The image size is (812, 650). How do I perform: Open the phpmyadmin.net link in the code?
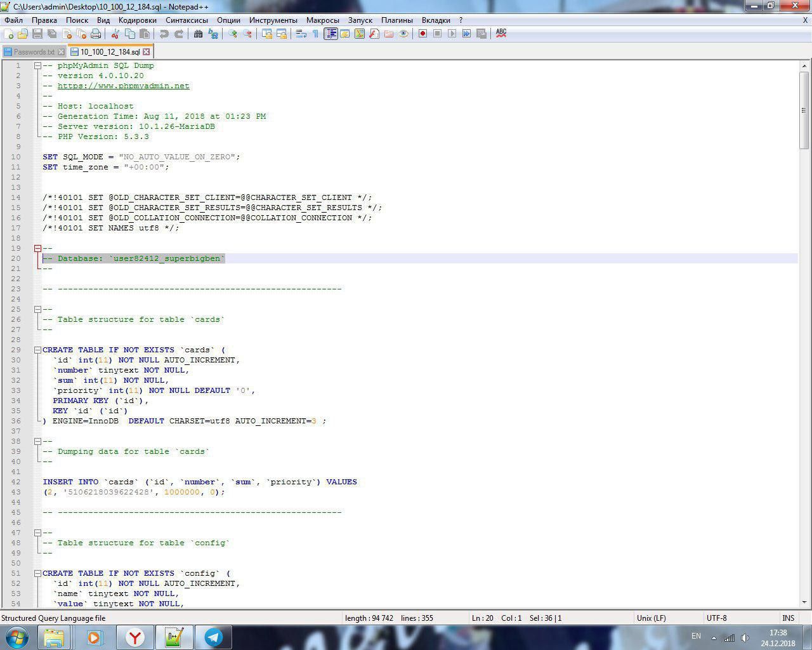click(x=123, y=86)
